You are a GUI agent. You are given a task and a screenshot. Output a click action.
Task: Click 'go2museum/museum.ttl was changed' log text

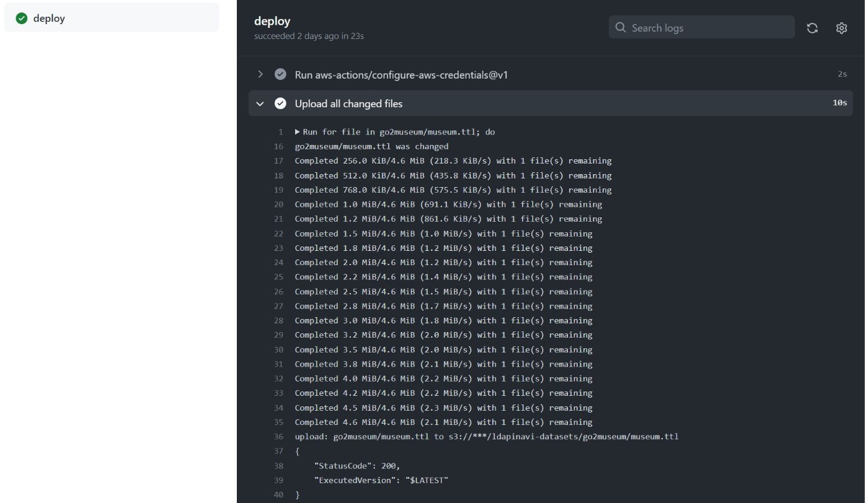click(371, 147)
